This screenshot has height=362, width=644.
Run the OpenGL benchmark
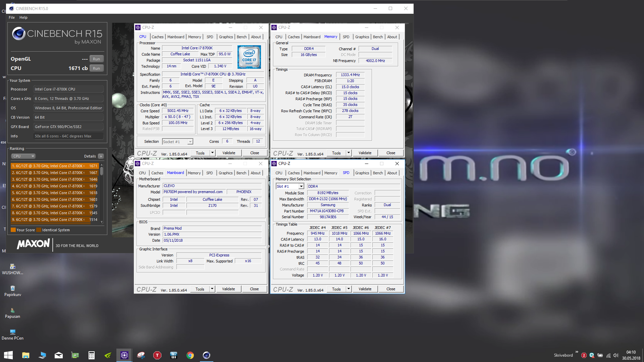click(x=97, y=59)
